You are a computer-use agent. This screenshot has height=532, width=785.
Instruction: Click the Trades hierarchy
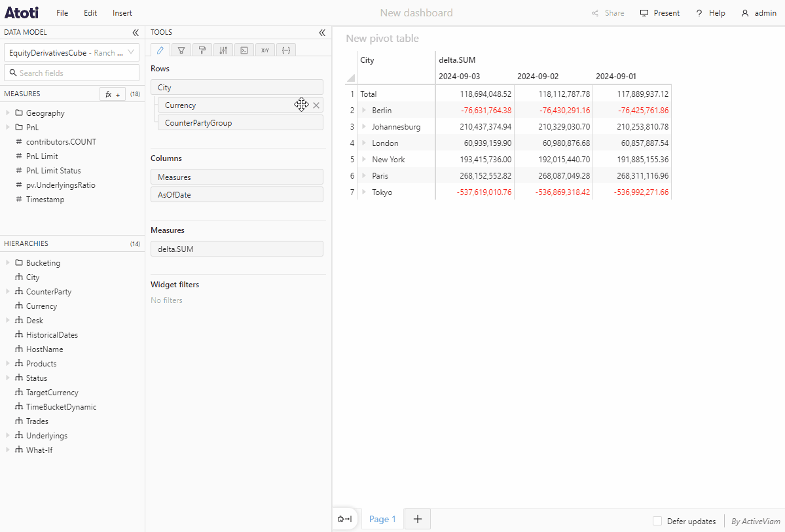coord(37,421)
